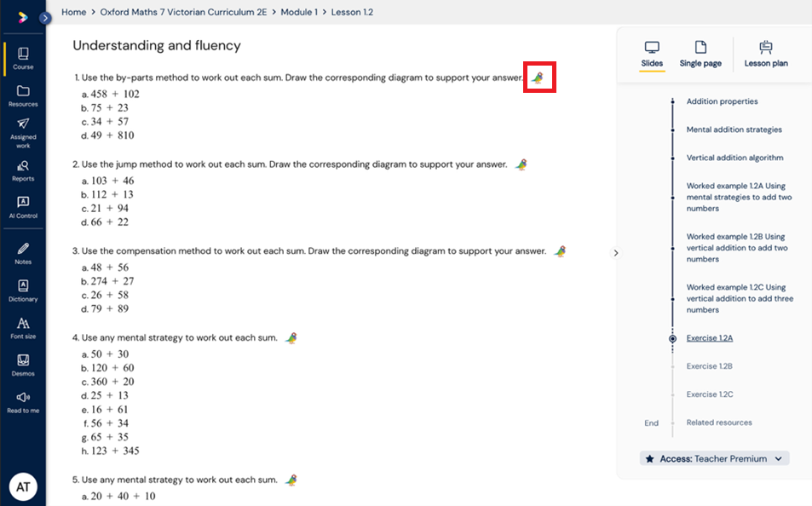Open the Notes pencil tool

(x=23, y=254)
